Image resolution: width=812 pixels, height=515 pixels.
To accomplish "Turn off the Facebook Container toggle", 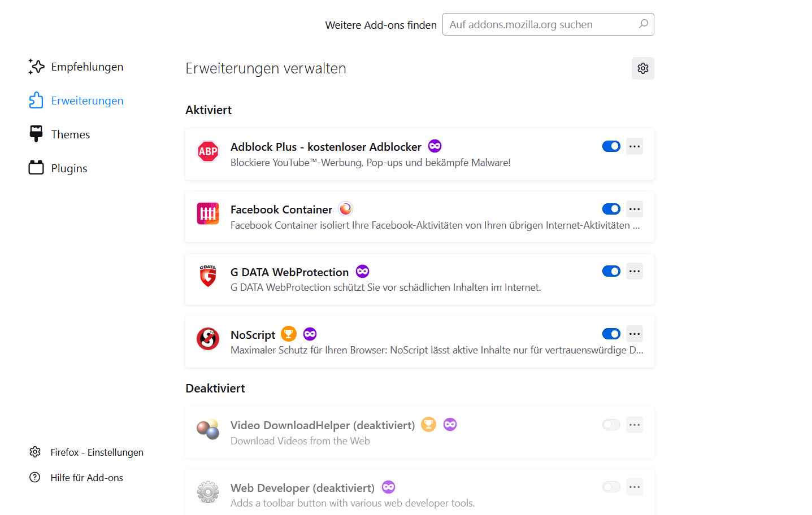I will [x=611, y=209].
